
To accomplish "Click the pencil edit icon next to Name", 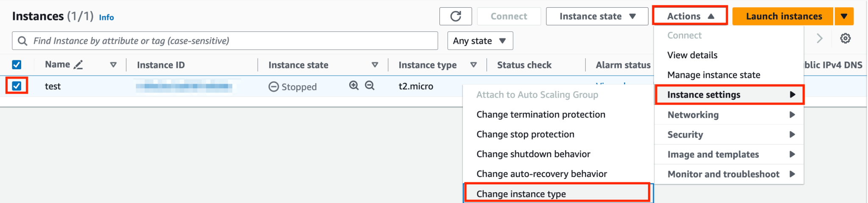I will [78, 65].
